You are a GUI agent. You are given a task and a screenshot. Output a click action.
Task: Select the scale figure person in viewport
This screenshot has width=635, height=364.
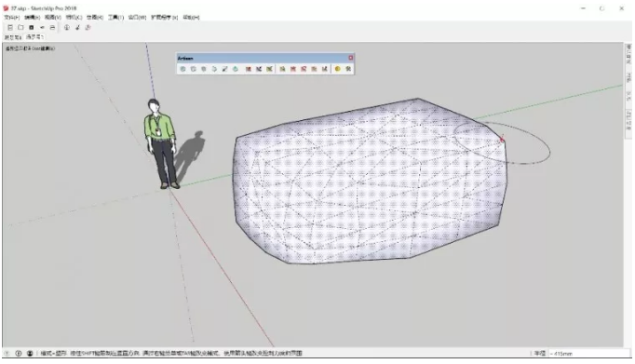pyautogui.click(x=161, y=143)
